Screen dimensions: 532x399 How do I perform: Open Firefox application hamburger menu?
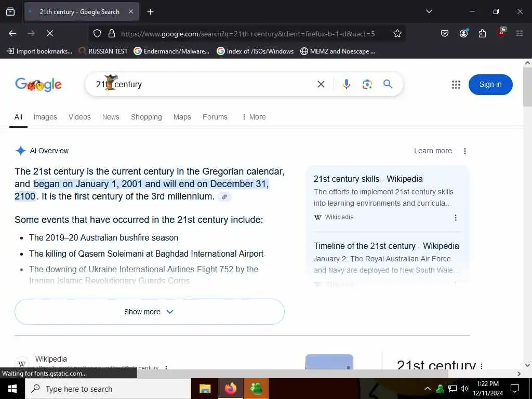coord(520,33)
